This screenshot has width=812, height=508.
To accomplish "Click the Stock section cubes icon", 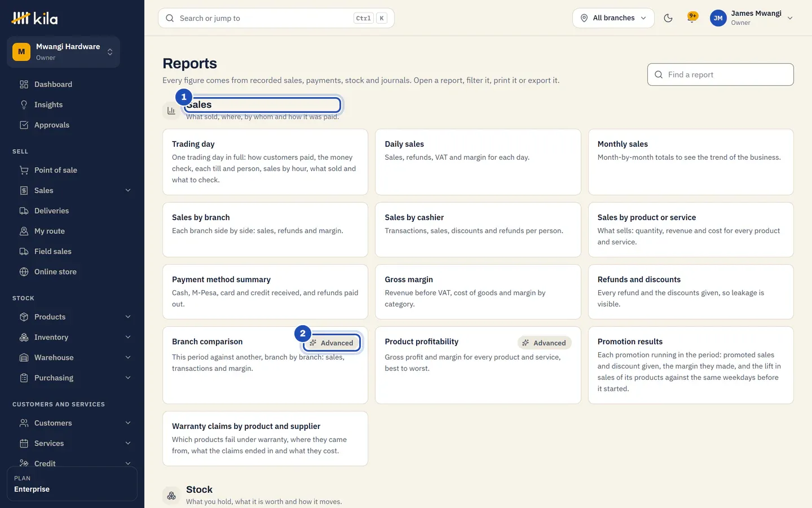I will [x=171, y=496].
